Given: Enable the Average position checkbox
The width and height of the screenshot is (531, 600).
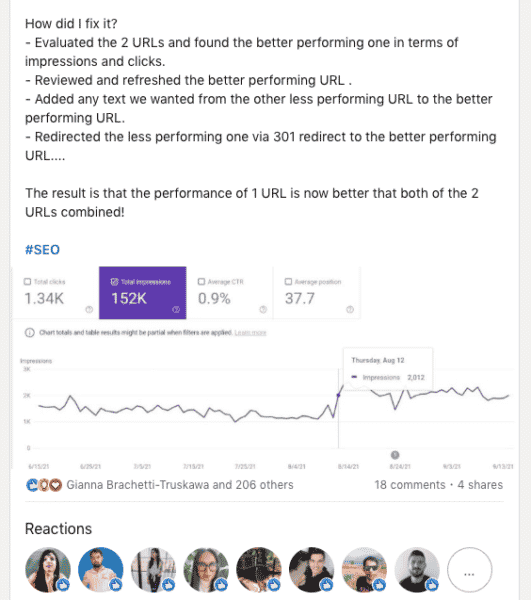Looking at the screenshot, I should tap(288, 282).
